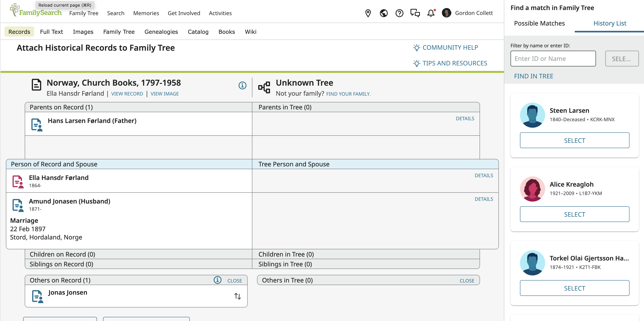This screenshot has height=321, width=644.
Task: Expand details for Amund Jonasen row
Action: coord(484,199)
